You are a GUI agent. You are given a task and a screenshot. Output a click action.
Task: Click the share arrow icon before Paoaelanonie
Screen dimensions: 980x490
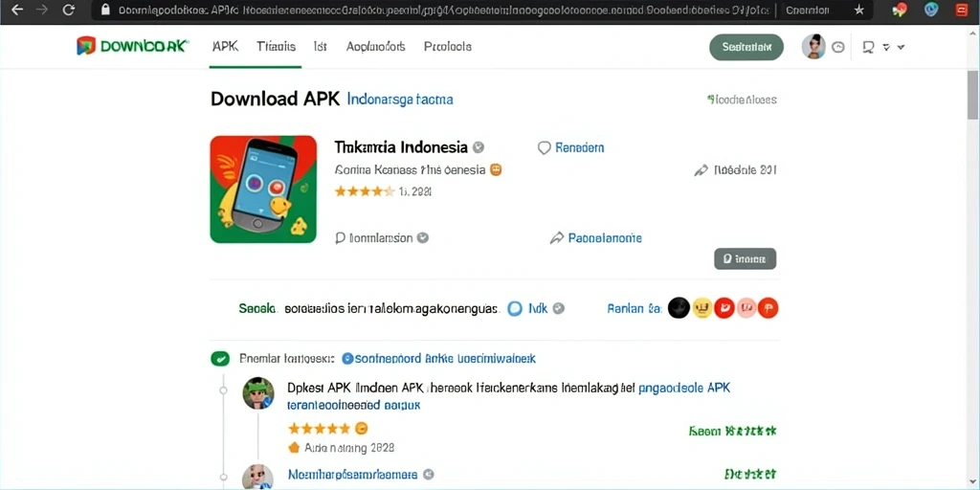pos(557,238)
